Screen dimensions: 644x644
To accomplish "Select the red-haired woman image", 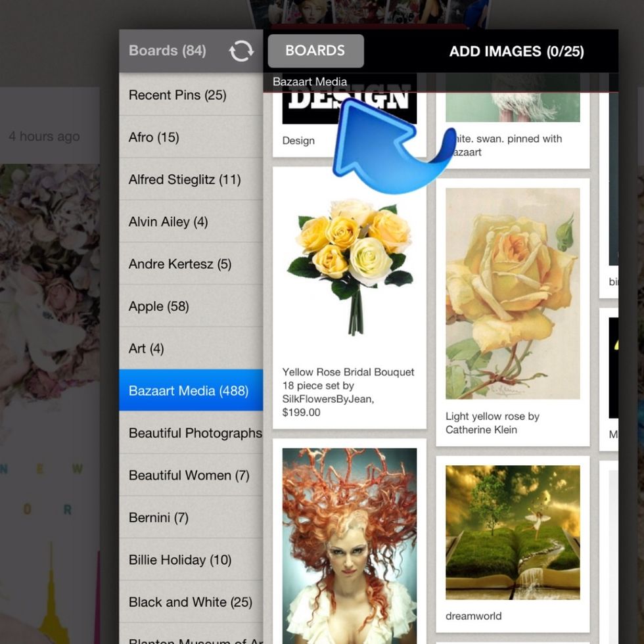I will click(x=350, y=546).
